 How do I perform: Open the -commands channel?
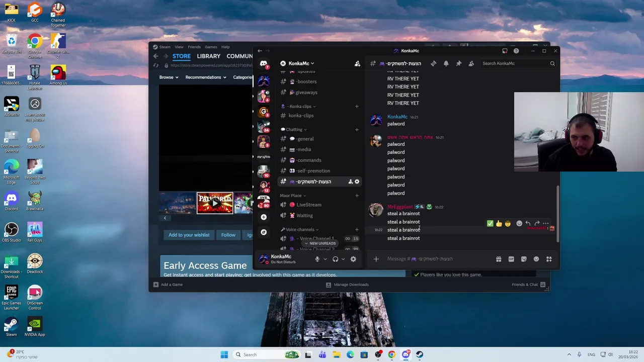[318, 160]
